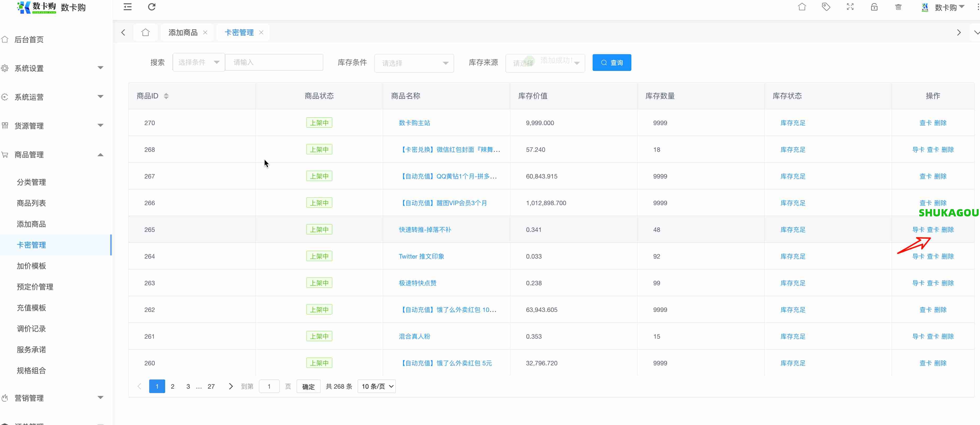Sort the table by 商品ID column
The width and height of the screenshot is (980, 425).
point(166,96)
